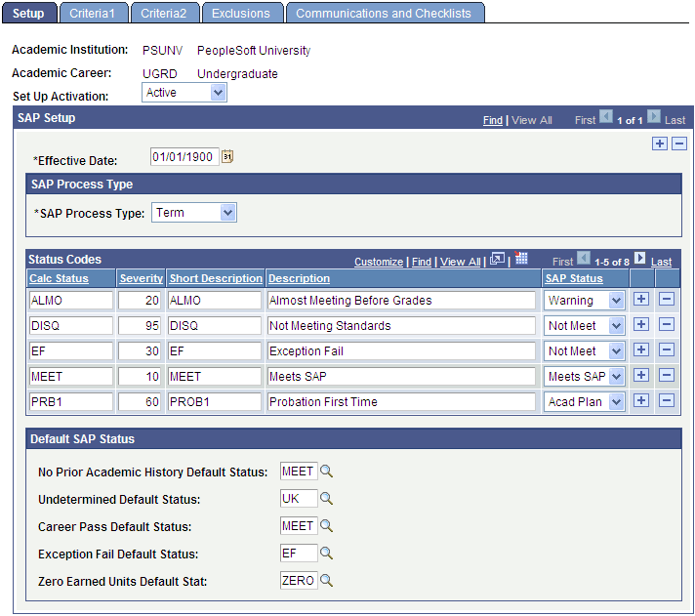Click the PROB1 Short Description field

215,401
